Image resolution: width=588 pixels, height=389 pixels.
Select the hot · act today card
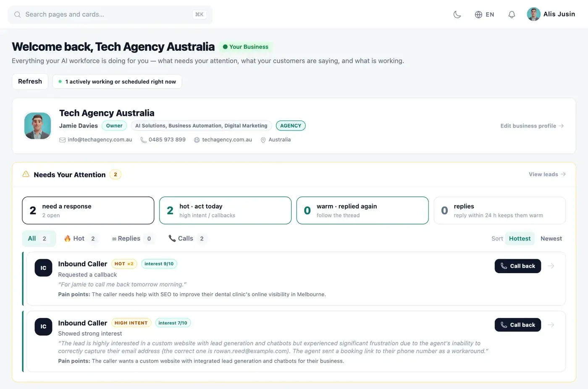click(x=225, y=211)
